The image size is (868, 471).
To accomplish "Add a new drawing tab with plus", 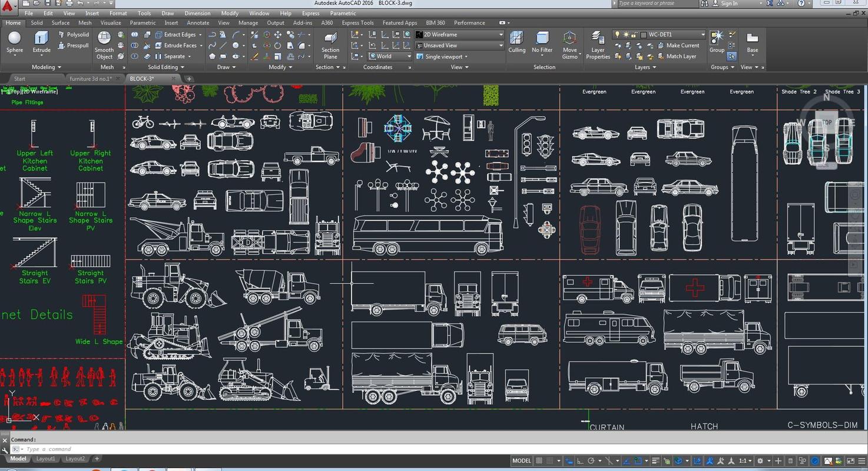I will (189, 78).
